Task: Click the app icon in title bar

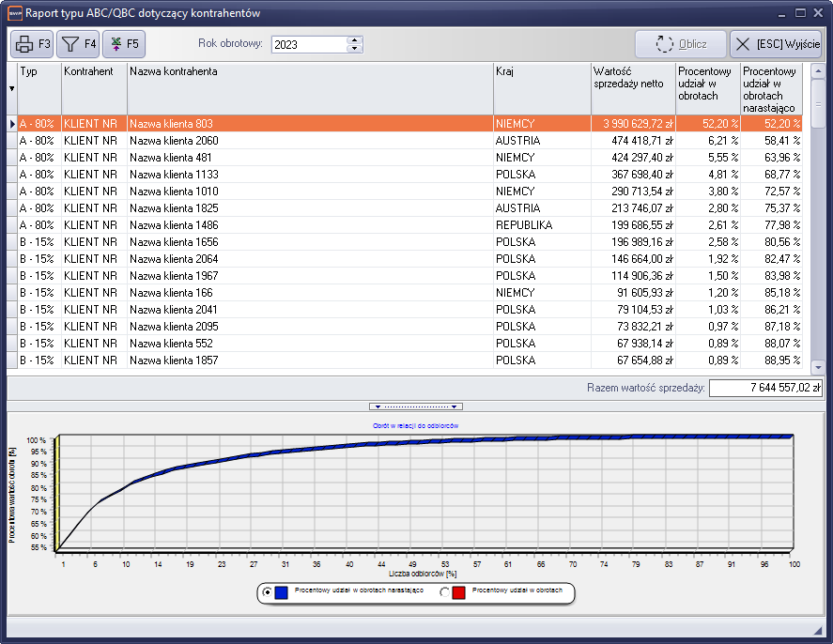Action: [14, 13]
